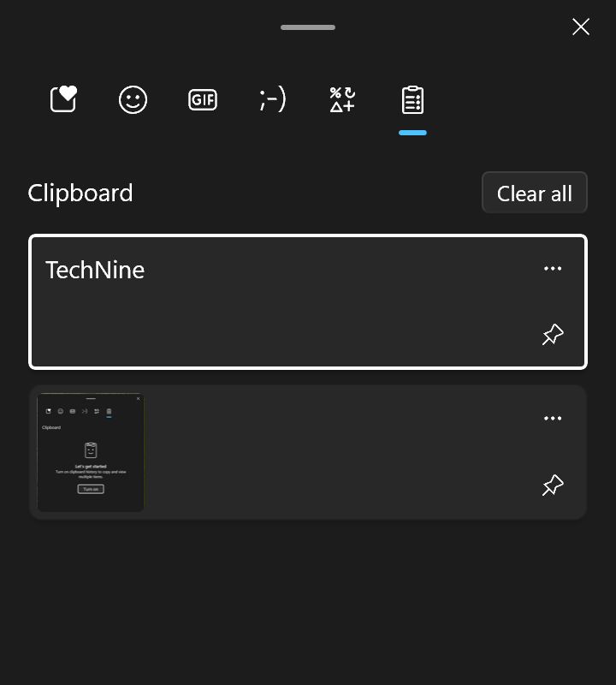Close the emoji and clipboard panel
Screen dimensions: 616x685
[x=581, y=27]
